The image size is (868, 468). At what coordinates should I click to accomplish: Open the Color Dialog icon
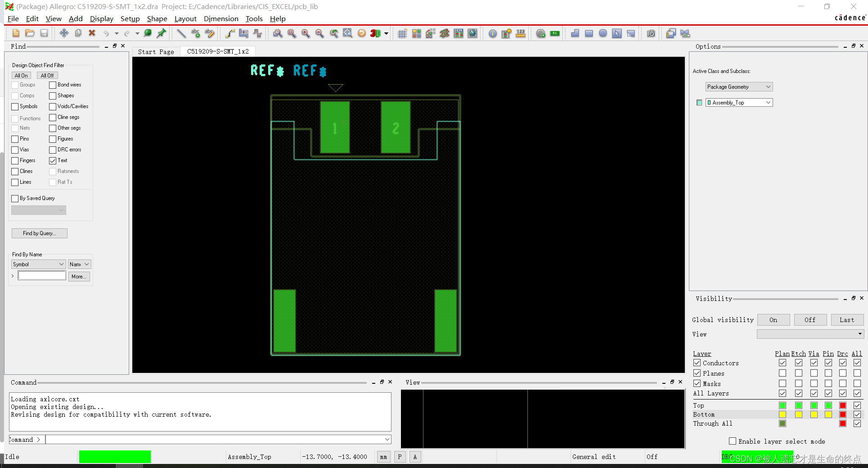[x=416, y=33]
